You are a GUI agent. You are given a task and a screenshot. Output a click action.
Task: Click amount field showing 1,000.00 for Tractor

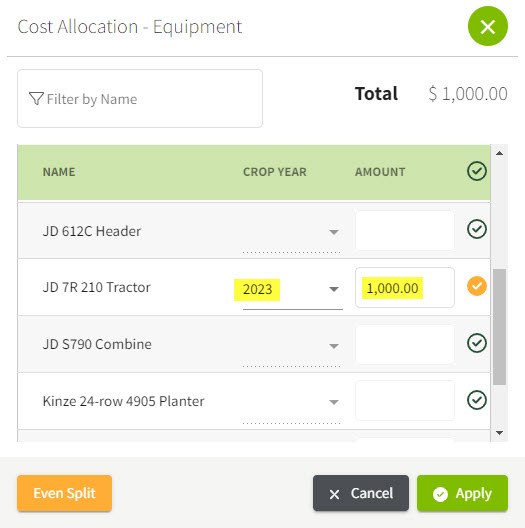tap(405, 288)
